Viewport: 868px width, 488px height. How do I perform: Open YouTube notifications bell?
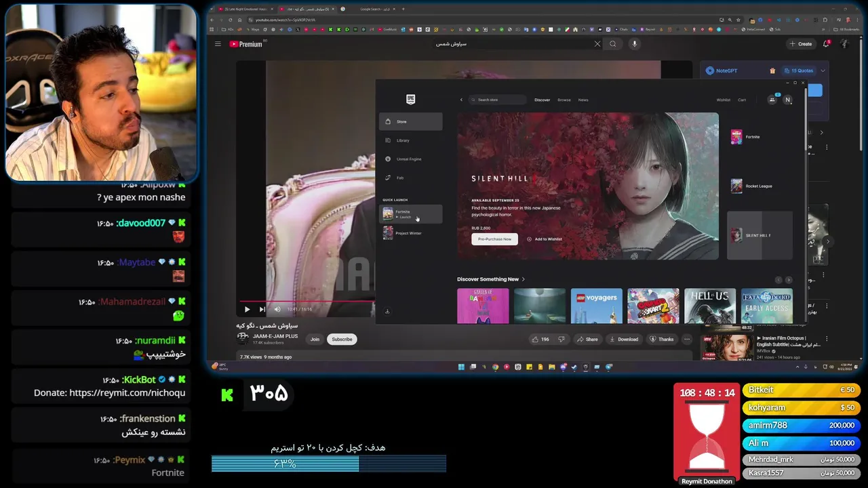826,44
